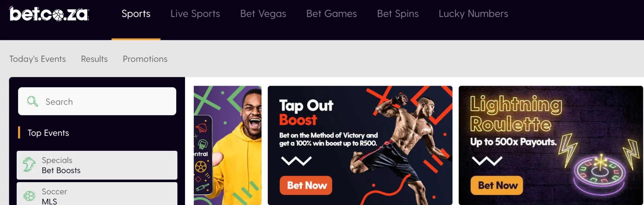Click the bet.co.za logo

[49, 14]
